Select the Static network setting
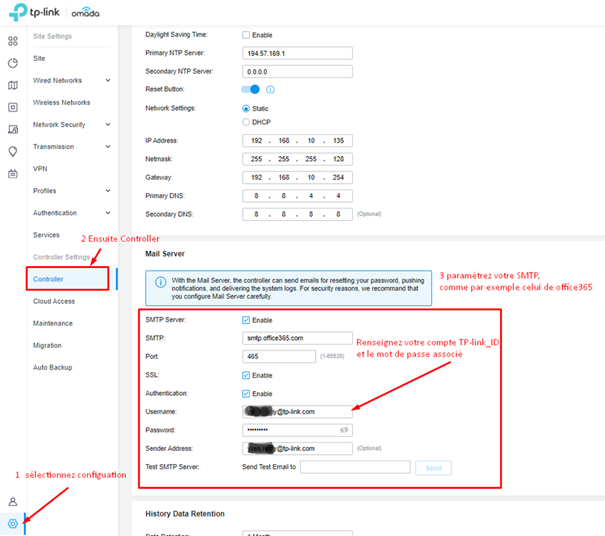The width and height of the screenshot is (605, 536). point(246,109)
